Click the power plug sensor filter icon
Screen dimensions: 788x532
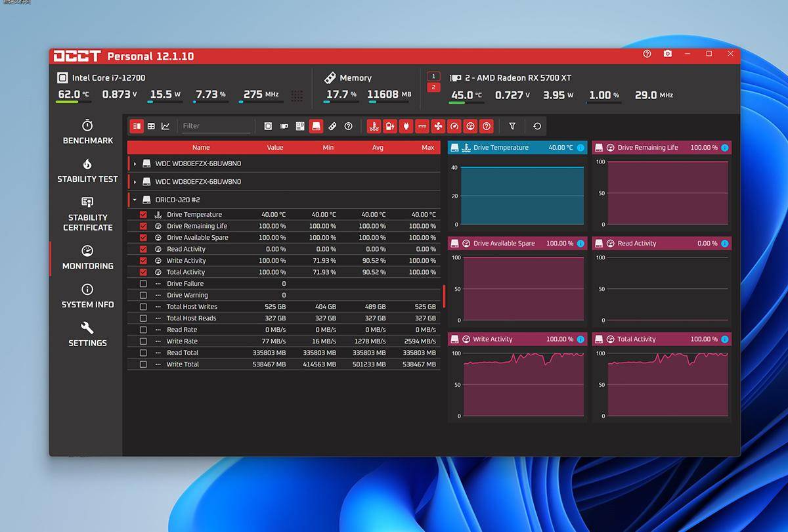click(x=406, y=126)
